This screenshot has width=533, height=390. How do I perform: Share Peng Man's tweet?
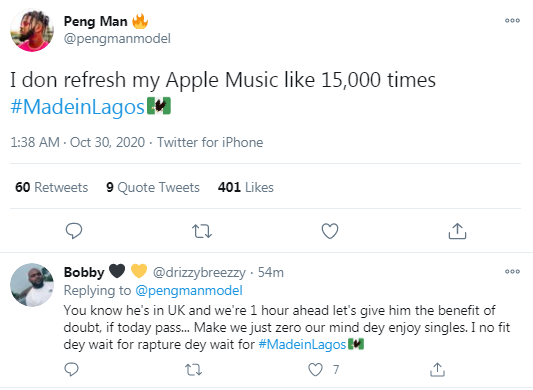click(457, 231)
